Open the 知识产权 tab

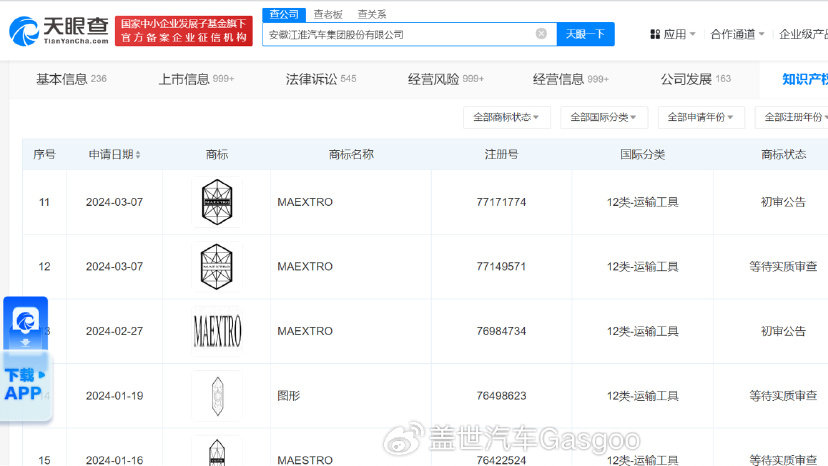click(805, 79)
